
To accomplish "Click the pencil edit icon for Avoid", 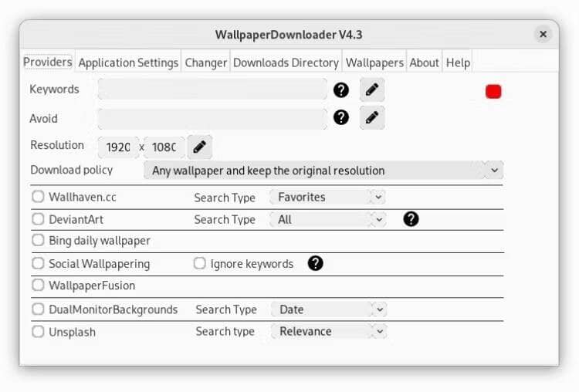I will pyautogui.click(x=372, y=118).
